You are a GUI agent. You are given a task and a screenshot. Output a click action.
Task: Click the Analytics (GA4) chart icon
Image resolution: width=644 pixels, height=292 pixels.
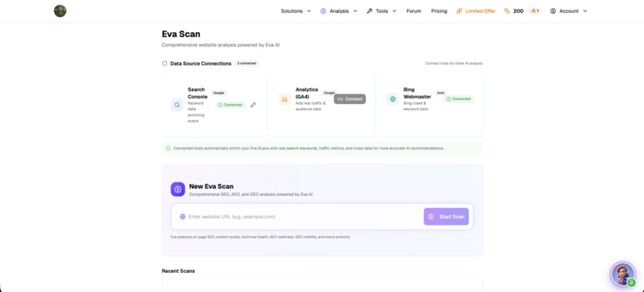[285, 99]
